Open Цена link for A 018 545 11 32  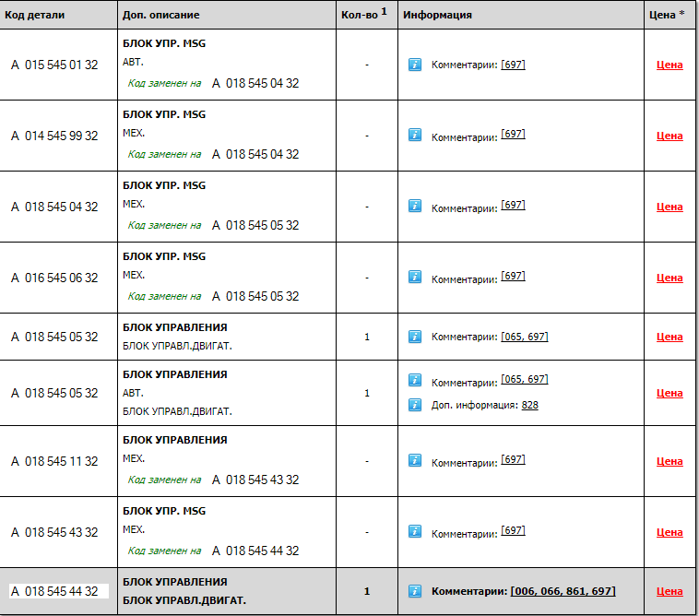click(x=669, y=461)
